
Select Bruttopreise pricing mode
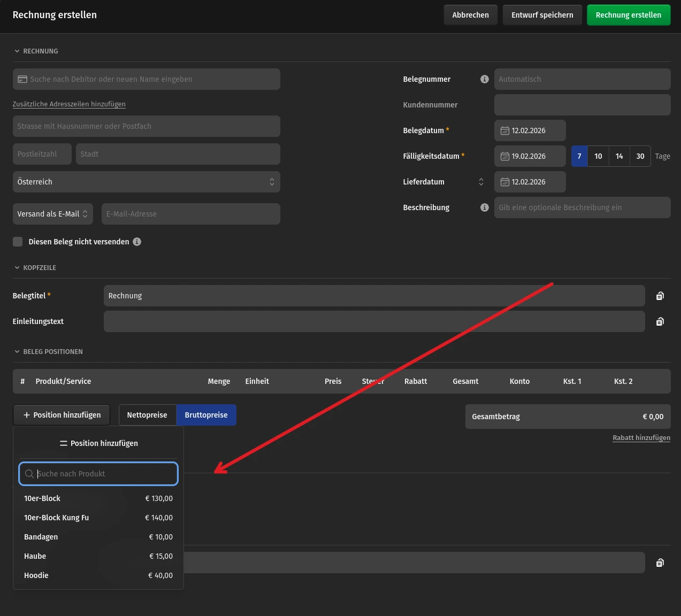(x=206, y=415)
